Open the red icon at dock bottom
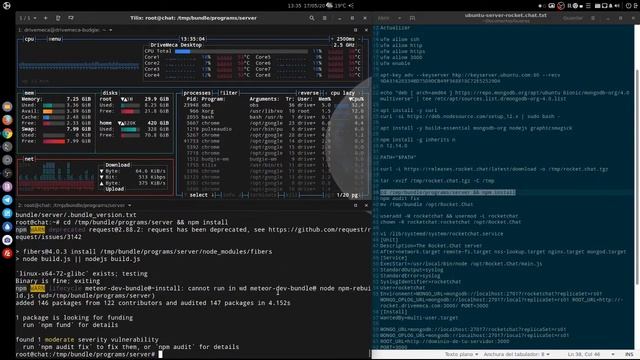The width and height of the screenshot is (640, 360). (7, 253)
